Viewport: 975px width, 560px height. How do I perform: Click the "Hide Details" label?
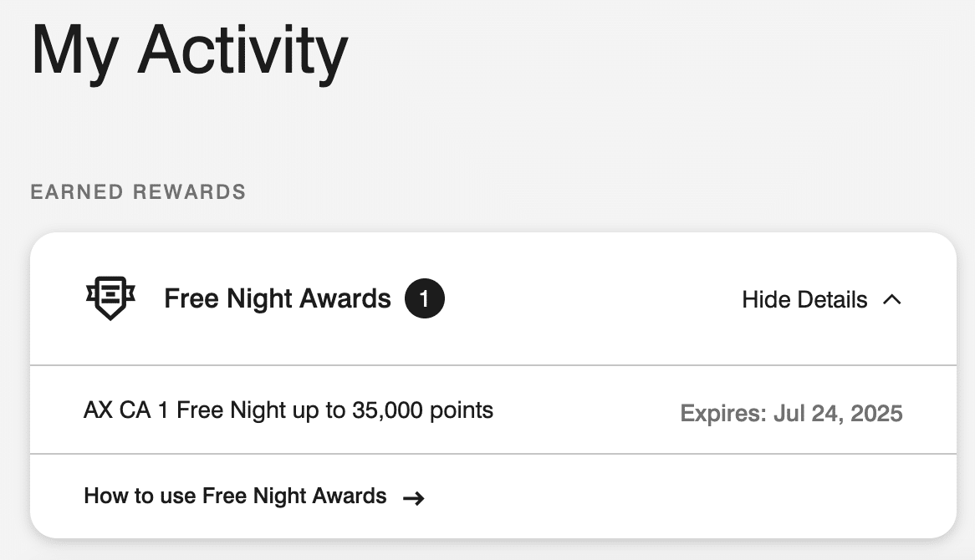(x=804, y=299)
